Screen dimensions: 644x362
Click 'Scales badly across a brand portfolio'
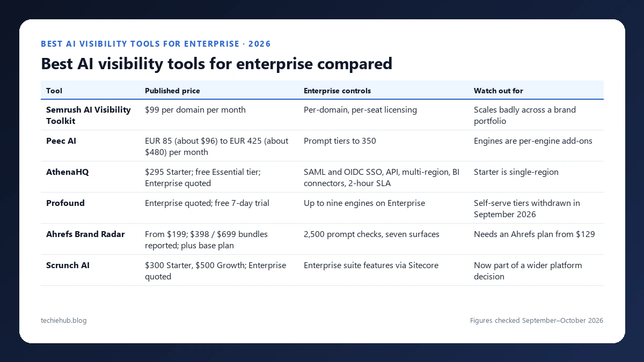(525, 115)
